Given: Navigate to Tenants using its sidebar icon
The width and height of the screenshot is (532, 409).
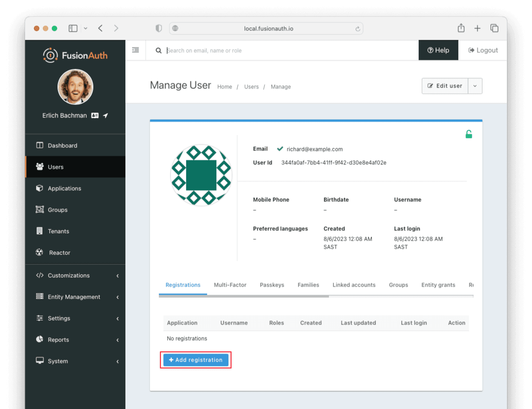Looking at the screenshot, I should pyautogui.click(x=40, y=231).
